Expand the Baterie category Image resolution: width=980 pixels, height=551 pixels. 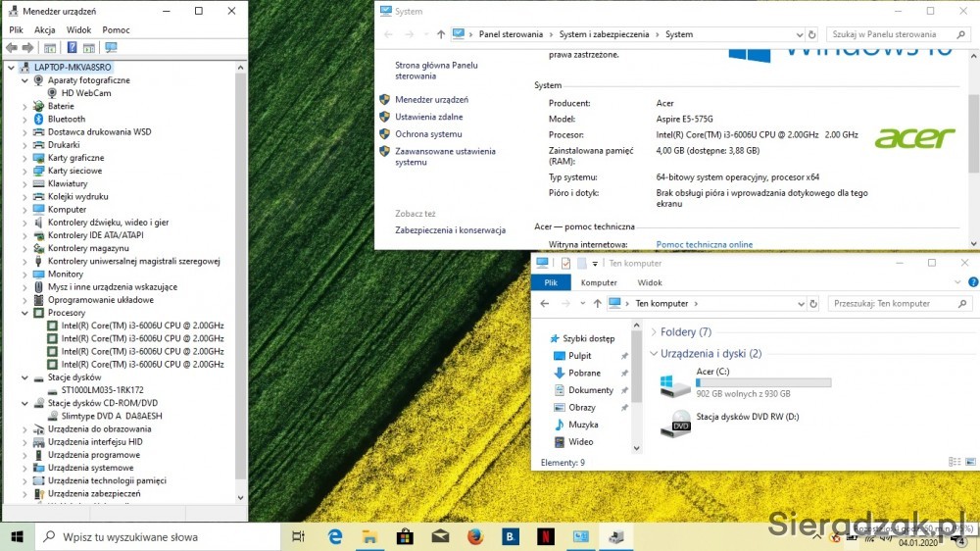[x=25, y=106]
